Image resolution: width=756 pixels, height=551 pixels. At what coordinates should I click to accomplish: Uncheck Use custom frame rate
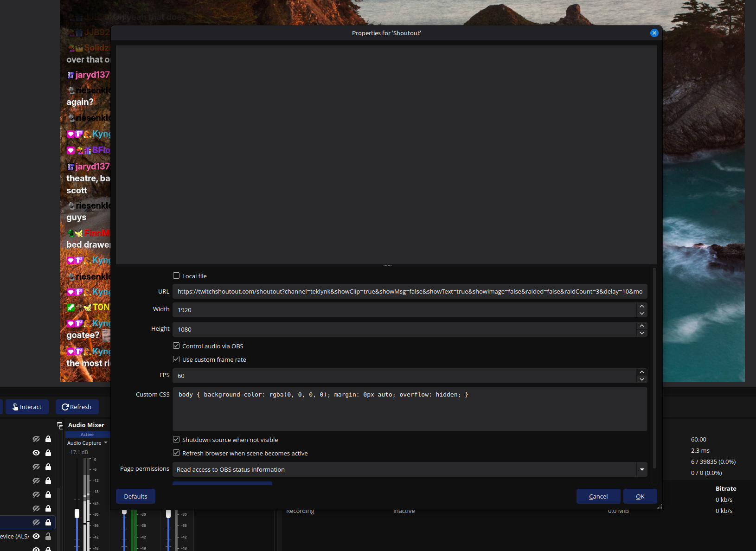(176, 359)
